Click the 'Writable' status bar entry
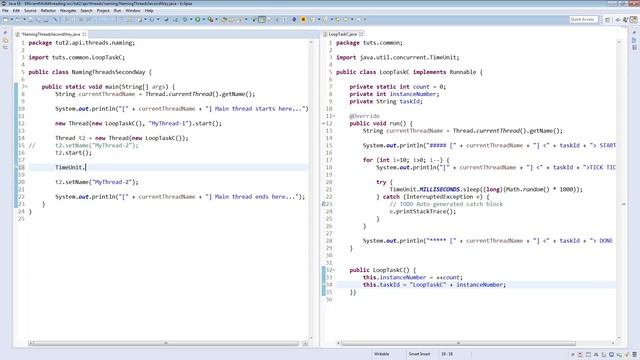The image size is (640, 360). pyautogui.click(x=382, y=354)
